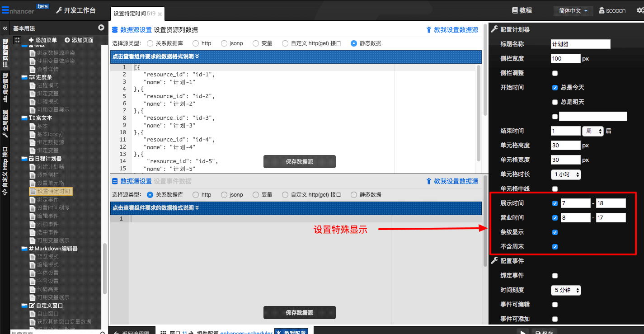Image resolution: width=644 pixels, height=334 pixels.
Task: Open the settings gear icon at top right
Action: pyautogui.click(x=639, y=10)
